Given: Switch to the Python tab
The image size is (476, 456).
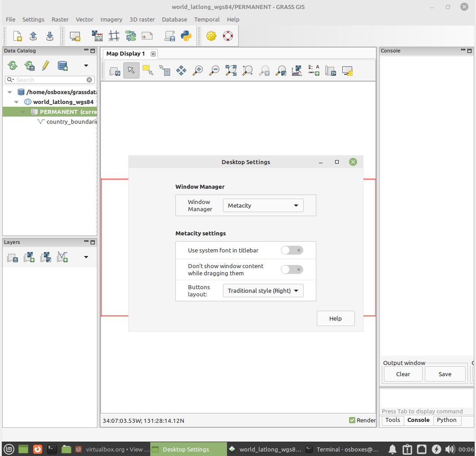Looking at the screenshot, I should pos(447,420).
